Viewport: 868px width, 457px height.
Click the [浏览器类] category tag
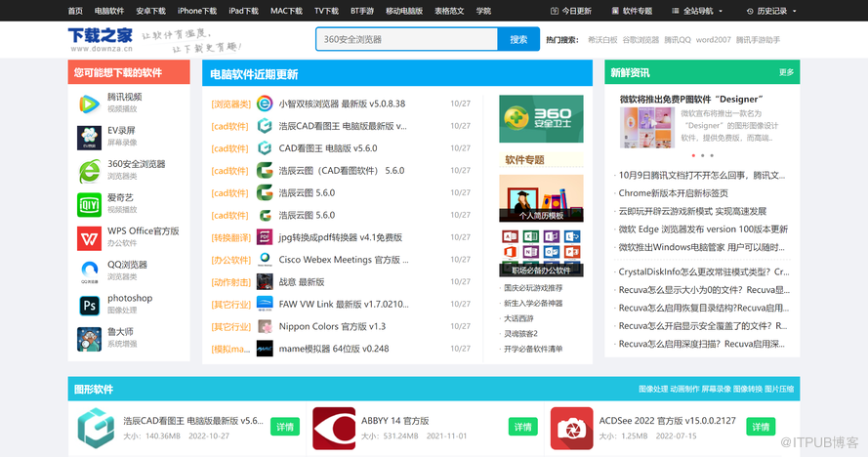(230, 104)
